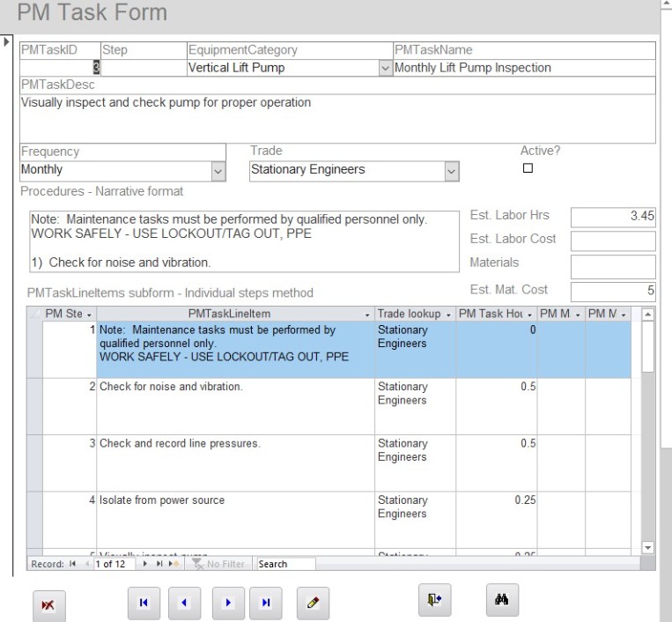Screen dimensions: 672x622
Task: Open Trade lookup column header dropdown arrow
Action: tap(448, 315)
